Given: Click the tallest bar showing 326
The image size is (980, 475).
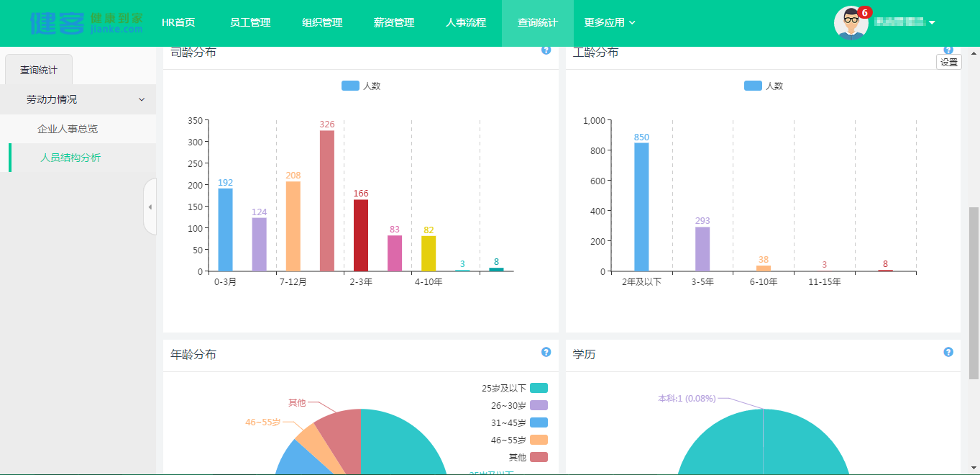Looking at the screenshot, I should [327, 201].
